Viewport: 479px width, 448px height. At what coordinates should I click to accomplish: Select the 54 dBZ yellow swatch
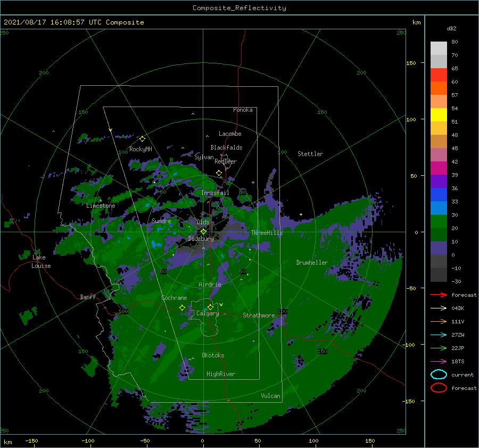(x=439, y=115)
